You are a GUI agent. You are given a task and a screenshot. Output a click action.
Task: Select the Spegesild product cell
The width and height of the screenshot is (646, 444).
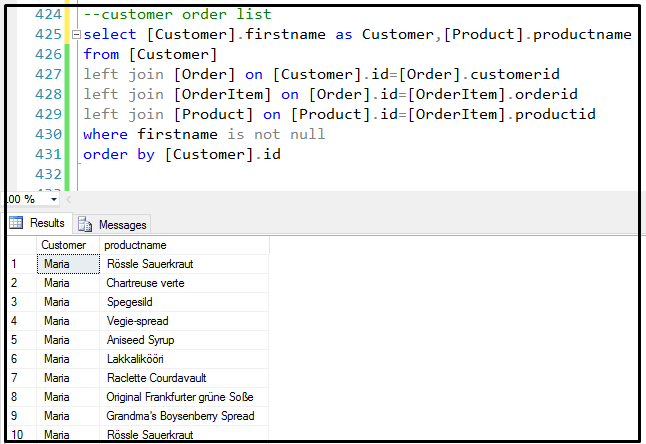click(184, 302)
